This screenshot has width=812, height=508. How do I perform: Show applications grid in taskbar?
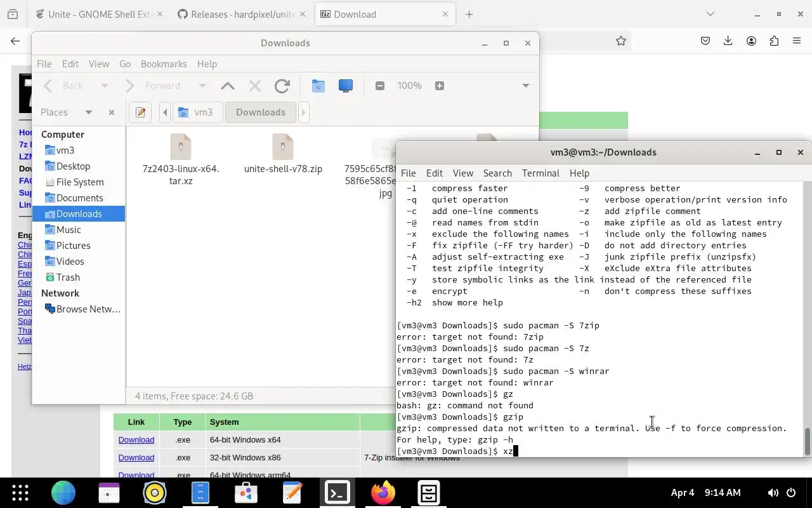click(20, 493)
